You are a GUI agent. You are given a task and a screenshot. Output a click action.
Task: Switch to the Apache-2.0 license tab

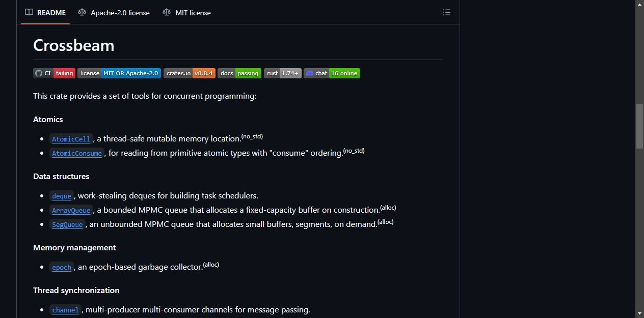coord(114,12)
